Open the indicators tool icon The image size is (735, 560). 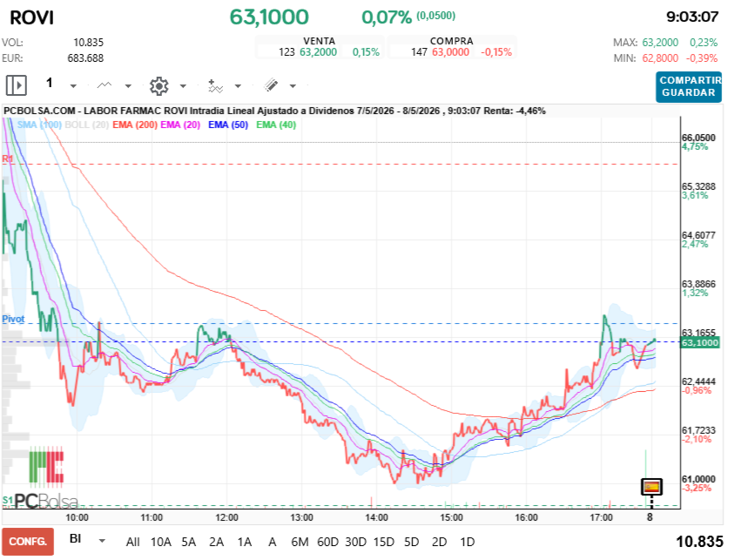pos(215,86)
